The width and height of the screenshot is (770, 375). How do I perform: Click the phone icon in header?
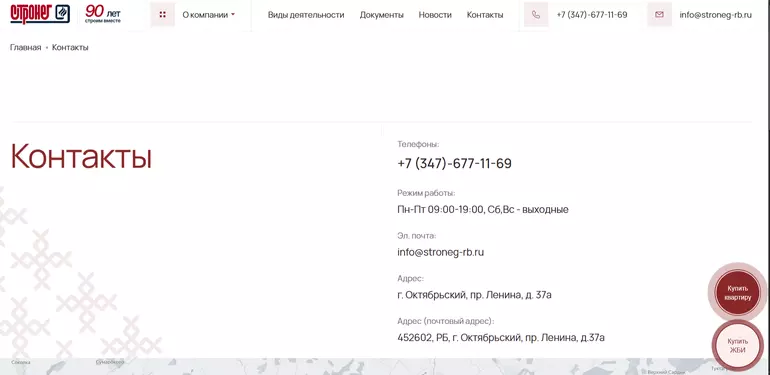536,15
